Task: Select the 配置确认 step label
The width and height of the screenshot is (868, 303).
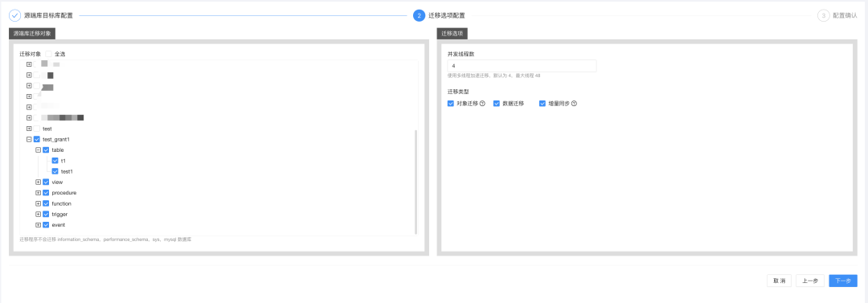Action: click(x=845, y=15)
